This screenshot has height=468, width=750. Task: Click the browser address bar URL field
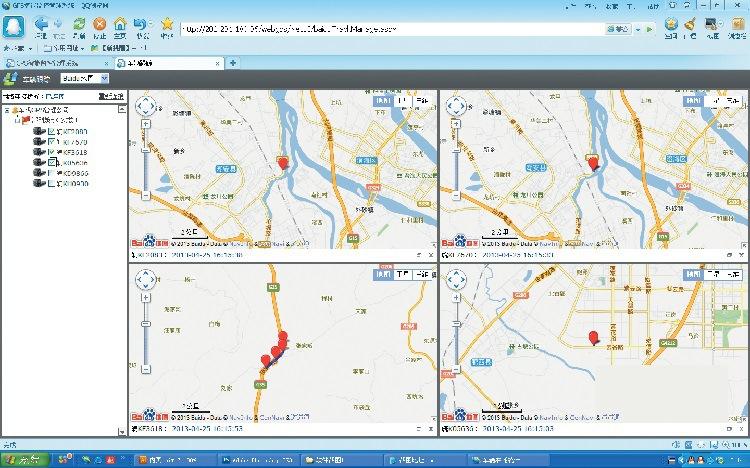click(392, 29)
